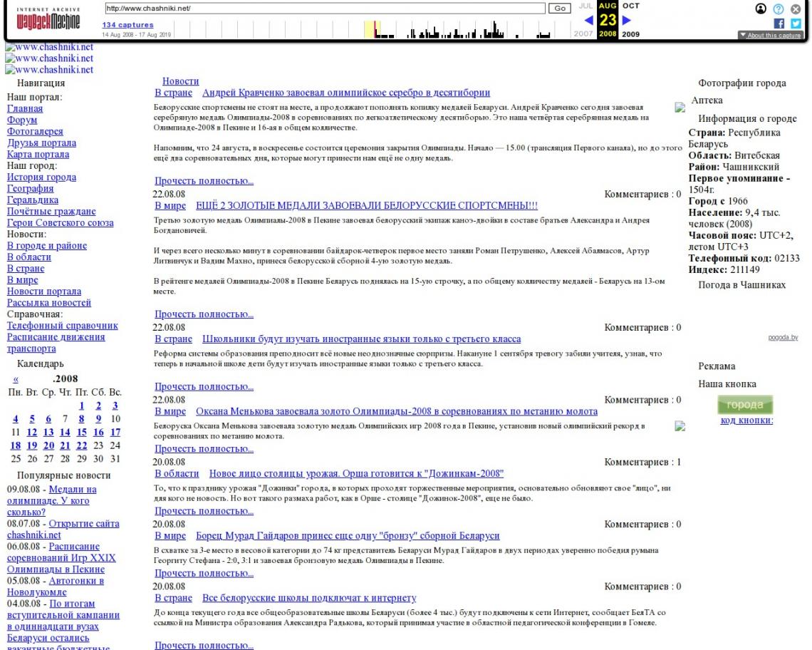This screenshot has width=812, height=650.
Task: Select year 2009 in Wayback toolbar
Action: 631,34
